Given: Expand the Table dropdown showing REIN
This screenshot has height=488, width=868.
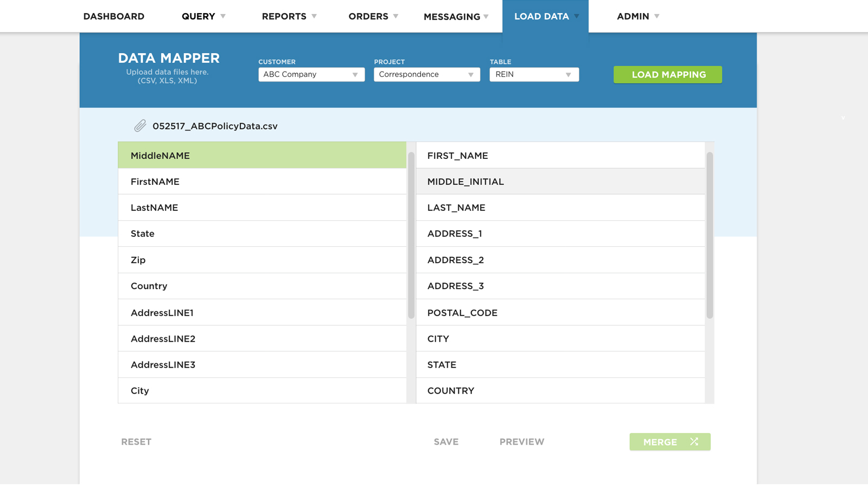Looking at the screenshot, I should pyautogui.click(x=534, y=74).
